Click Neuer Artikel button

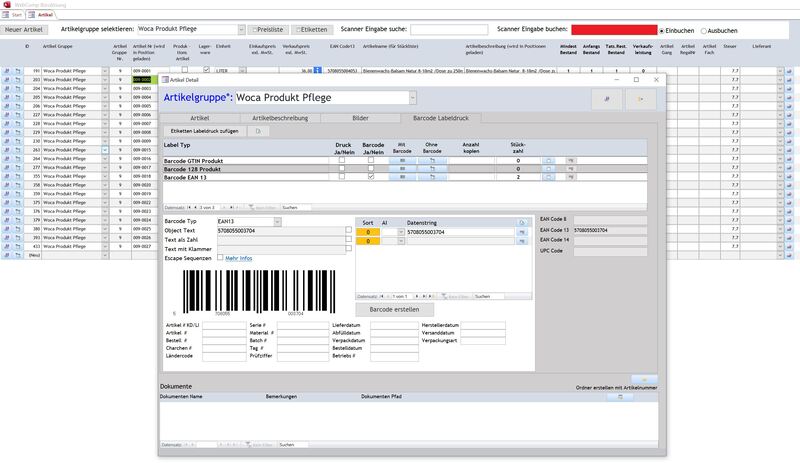(23, 30)
